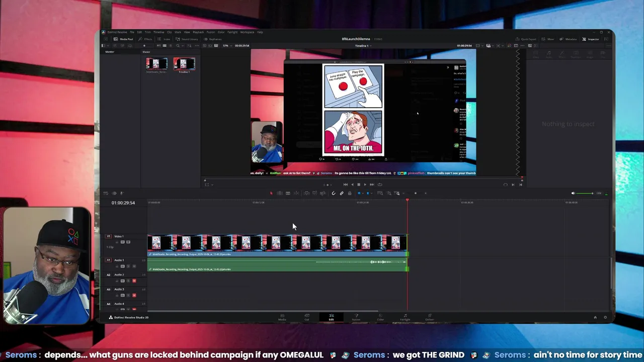Toggle the Mixer panel
The width and height of the screenshot is (644, 362).
coord(548,39)
